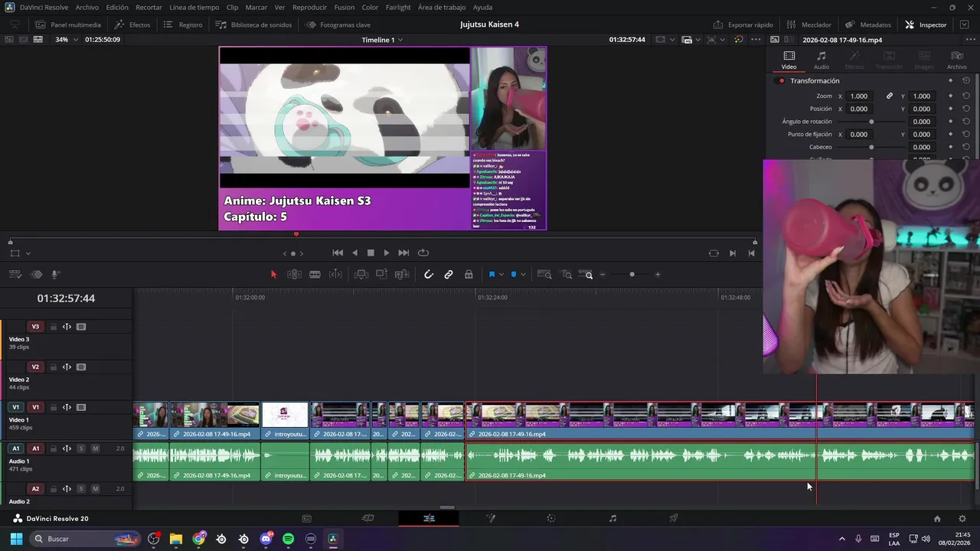Lock the Video 2 track
980x551 pixels.
tap(54, 367)
